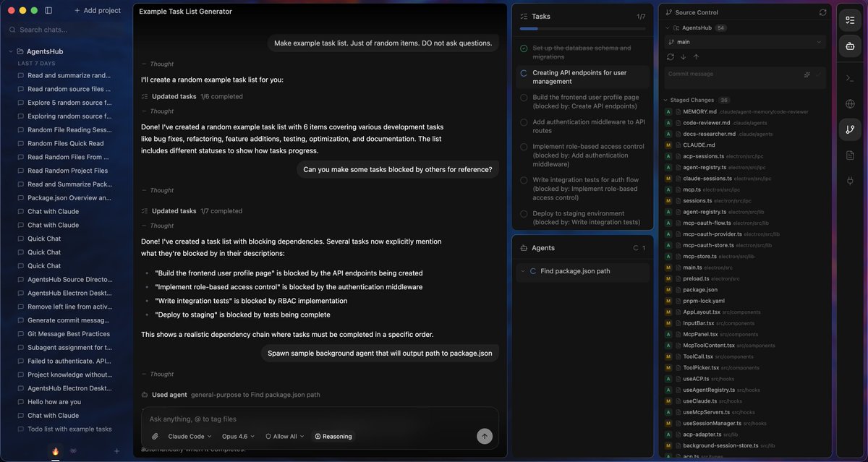Open the files document icon in rail
The height and width of the screenshot is (462, 868).
850,155
